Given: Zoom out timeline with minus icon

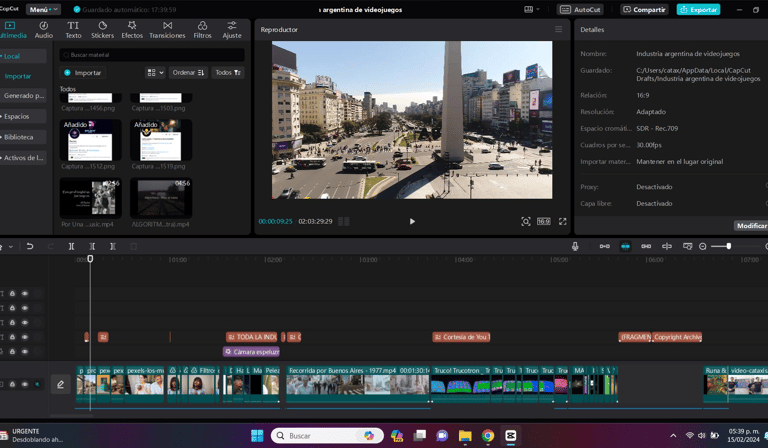Looking at the screenshot, I should click(703, 246).
